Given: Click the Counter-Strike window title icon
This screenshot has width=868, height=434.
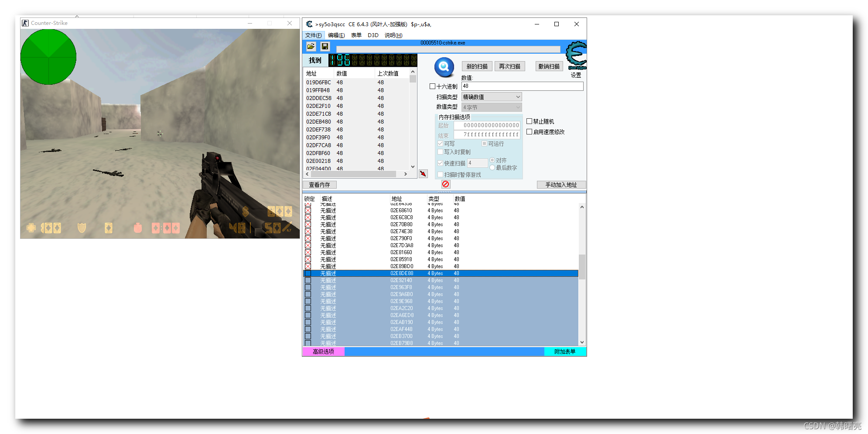Looking at the screenshot, I should point(25,23).
